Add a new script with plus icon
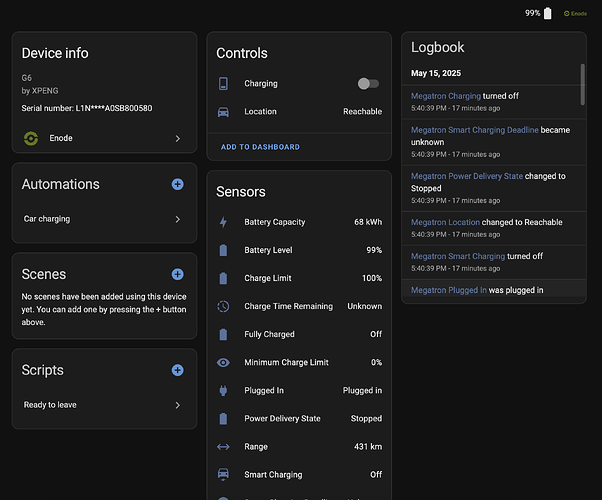The width and height of the screenshot is (602, 500). pyautogui.click(x=177, y=370)
